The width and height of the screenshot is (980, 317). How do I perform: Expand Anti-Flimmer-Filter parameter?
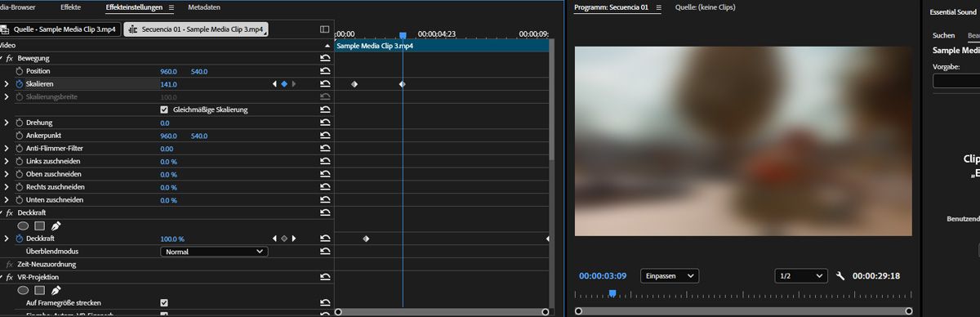click(x=7, y=149)
